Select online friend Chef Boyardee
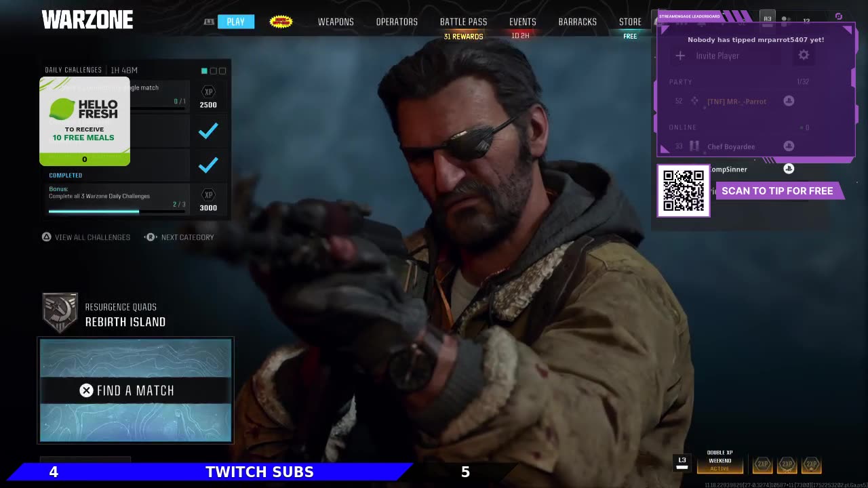868x488 pixels. click(x=731, y=146)
